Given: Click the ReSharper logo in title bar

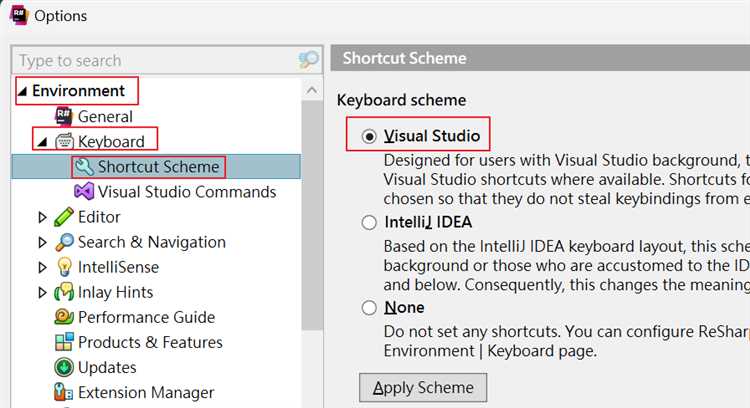Looking at the screenshot, I should 19,14.
